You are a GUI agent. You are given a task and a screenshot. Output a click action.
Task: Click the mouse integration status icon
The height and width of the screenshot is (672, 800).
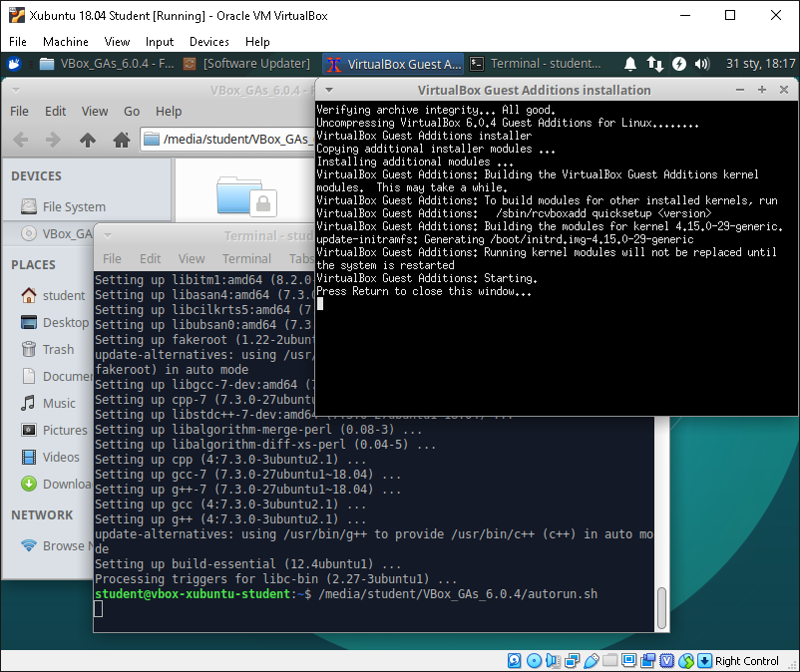coord(686,661)
